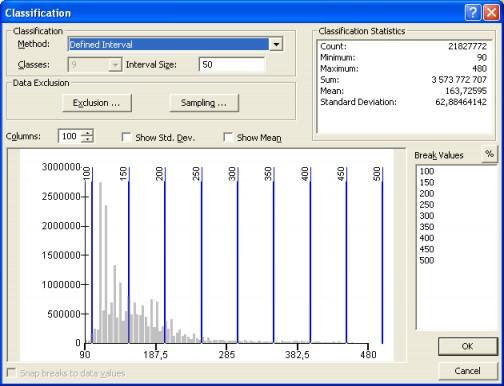Viewport: 504px width, 386px height.
Task: Select break value 400 in list
Action: [427, 238]
